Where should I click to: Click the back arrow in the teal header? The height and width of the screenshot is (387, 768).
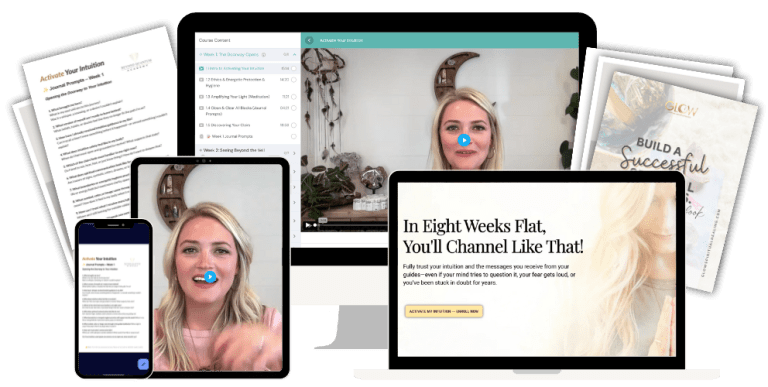pyautogui.click(x=309, y=40)
